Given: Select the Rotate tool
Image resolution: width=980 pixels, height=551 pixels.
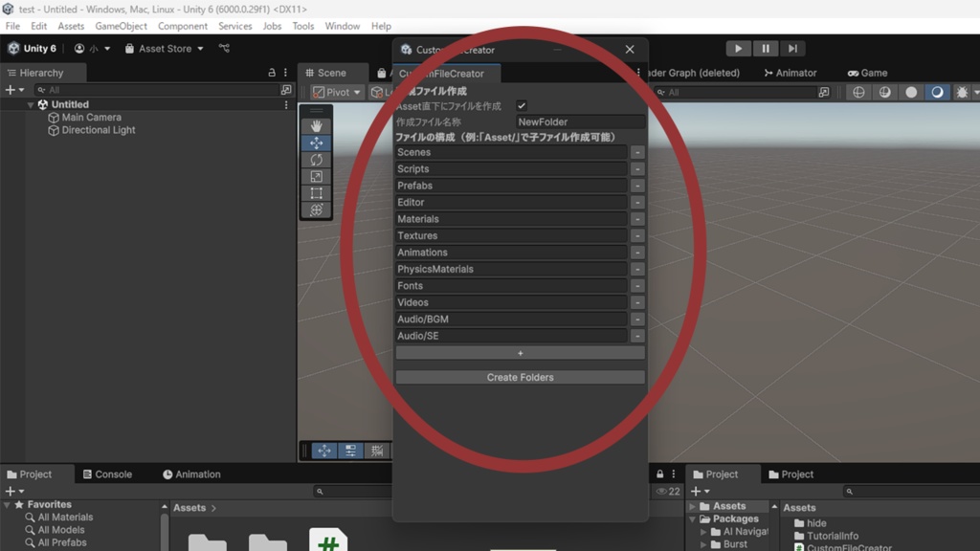Looking at the screenshot, I should click(x=316, y=160).
